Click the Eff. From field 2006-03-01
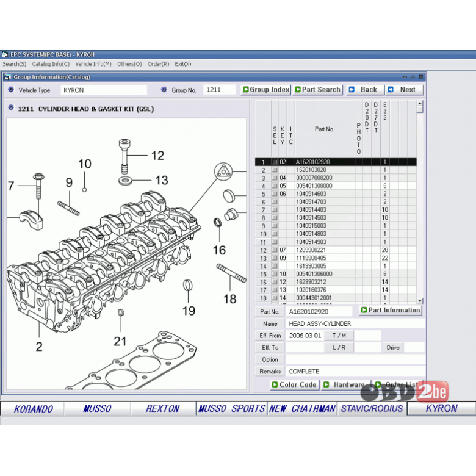This screenshot has width=476, height=476. point(305,336)
